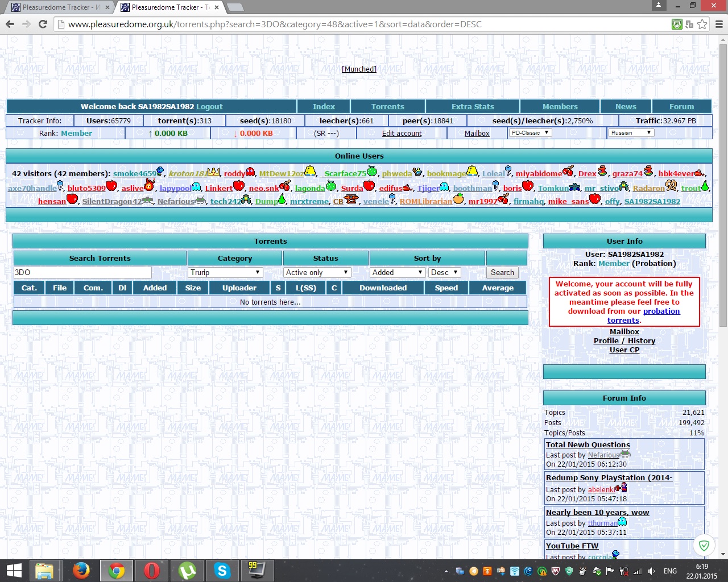Open Mailbox link in the tracker info bar
This screenshot has height=582, width=728.
click(477, 133)
